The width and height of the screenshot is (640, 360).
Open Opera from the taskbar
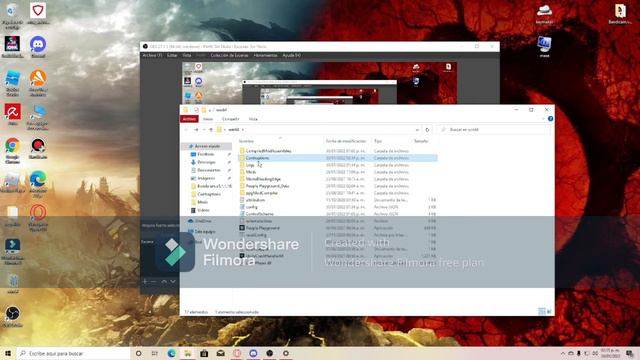click(x=237, y=353)
